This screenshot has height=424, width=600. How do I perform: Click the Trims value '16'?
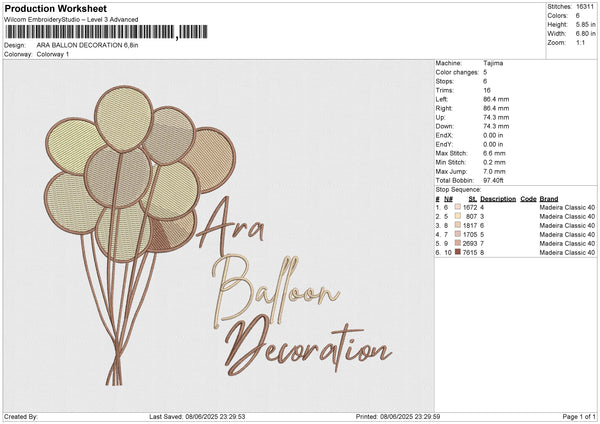(x=487, y=90)
